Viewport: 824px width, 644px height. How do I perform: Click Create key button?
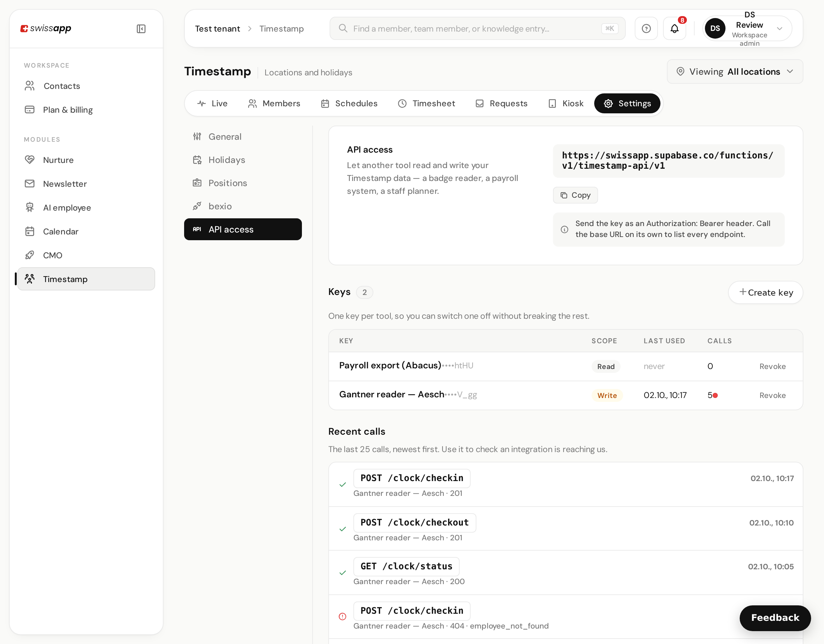click(x=765, y=293)
